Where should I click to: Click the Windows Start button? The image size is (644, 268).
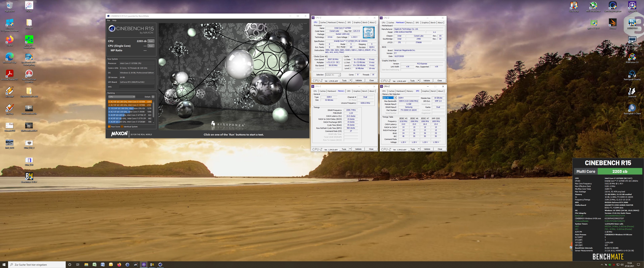click(x=4, y=264)
